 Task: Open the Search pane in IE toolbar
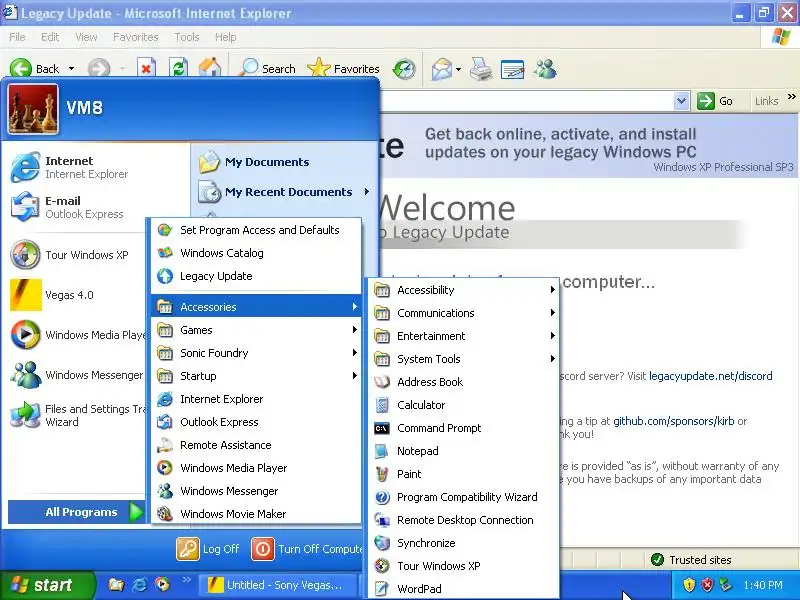267,68
